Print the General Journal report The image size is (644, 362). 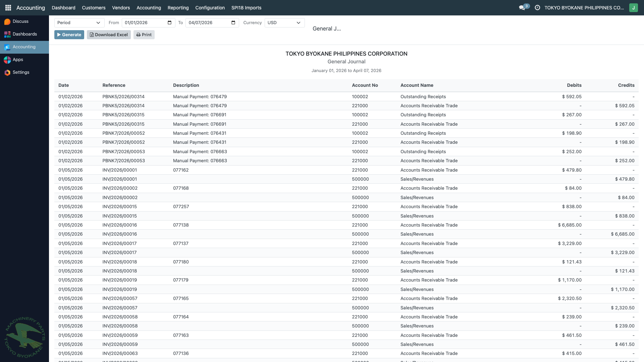click(144, 35)
